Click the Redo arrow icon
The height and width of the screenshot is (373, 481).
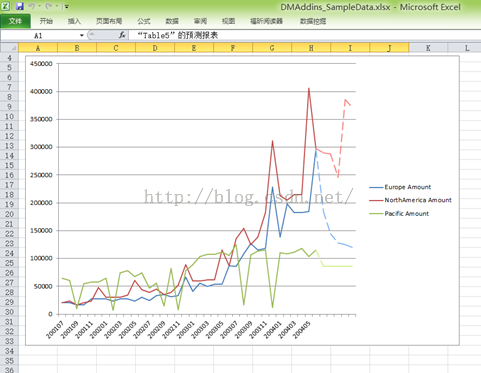(49, 6)
